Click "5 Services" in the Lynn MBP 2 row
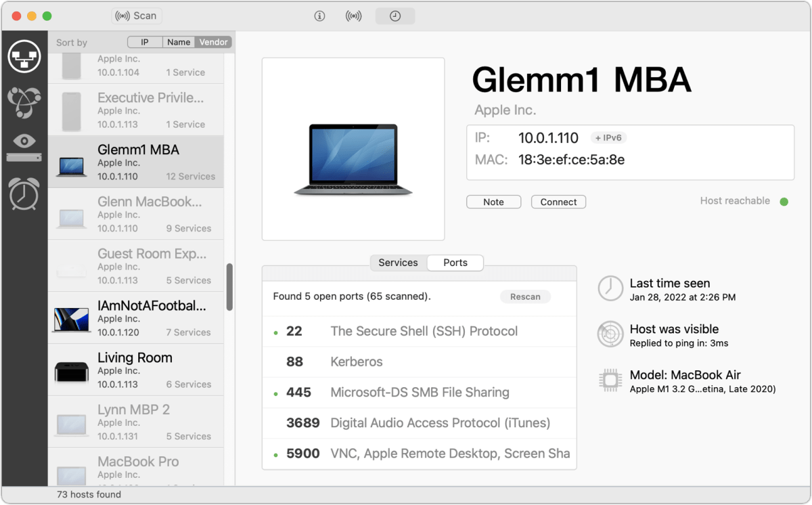Screen dimensions: 812x505 [x=189, y=437]
